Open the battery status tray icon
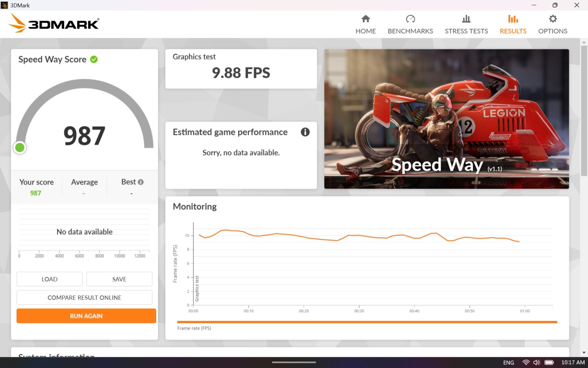This screenshot has width=588, height=368. 548,362
